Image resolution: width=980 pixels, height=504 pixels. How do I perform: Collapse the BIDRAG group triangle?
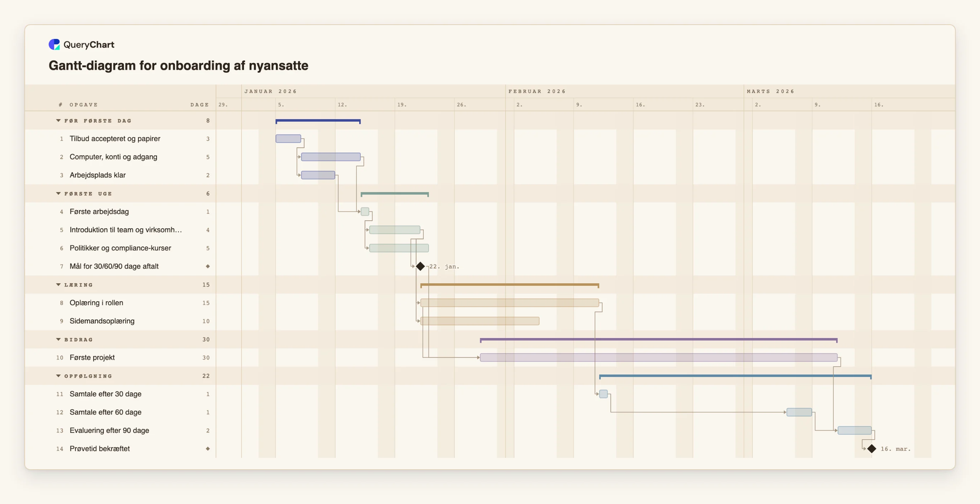click(x=58, y=339)
